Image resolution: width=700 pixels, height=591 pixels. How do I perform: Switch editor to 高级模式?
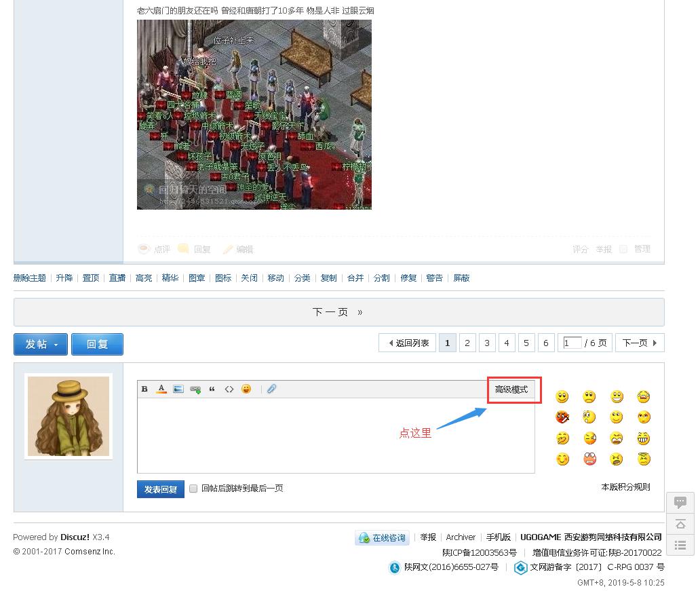(511, 389)
